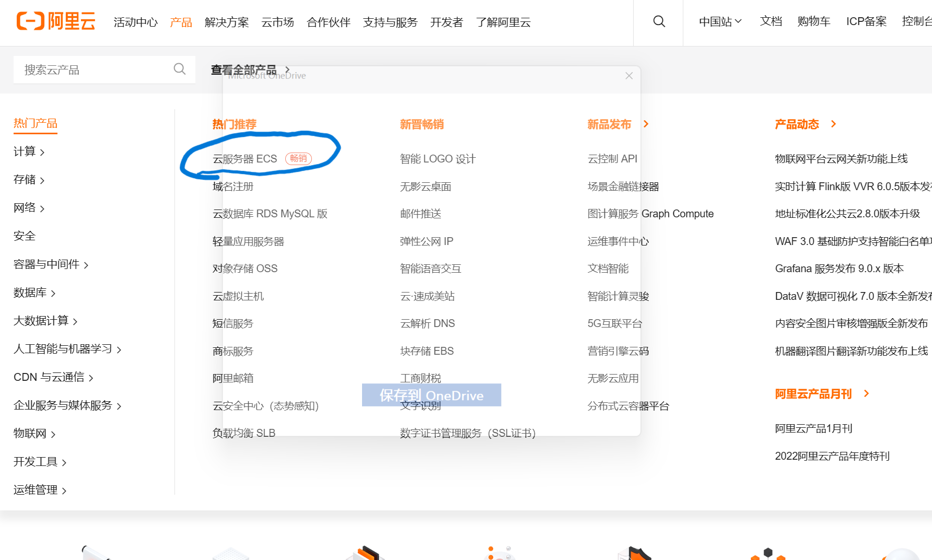The image size is (932, 560).
Task: Select 产品 in top navigation
Action: [181, 22]
